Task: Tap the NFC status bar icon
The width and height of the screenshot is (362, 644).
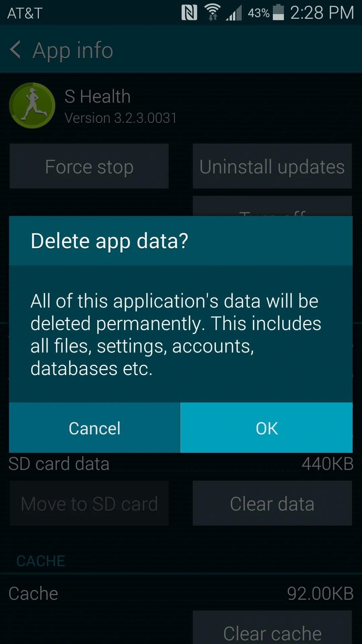Action: tap(189, 13)
